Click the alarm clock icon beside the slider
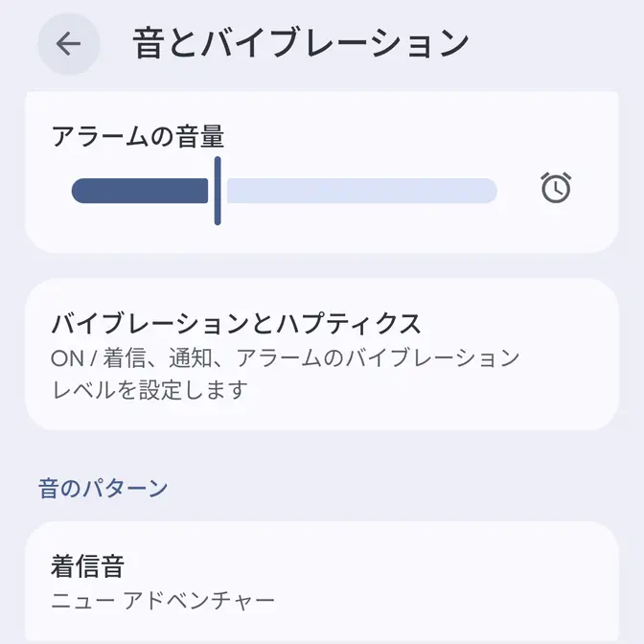The width and height of the screenshot is (644, 644). pyautogui.click(x=556, y=188)
